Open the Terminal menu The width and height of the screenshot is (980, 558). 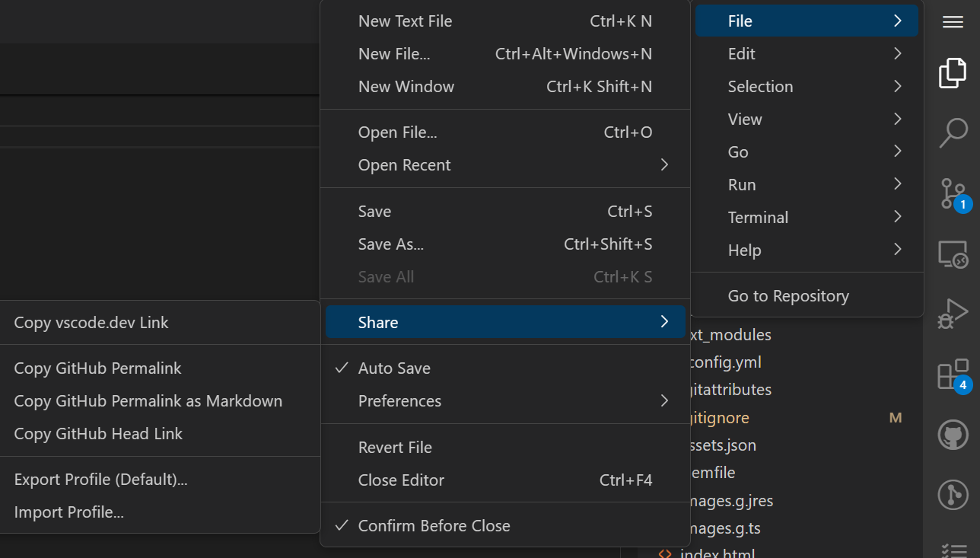807,218
